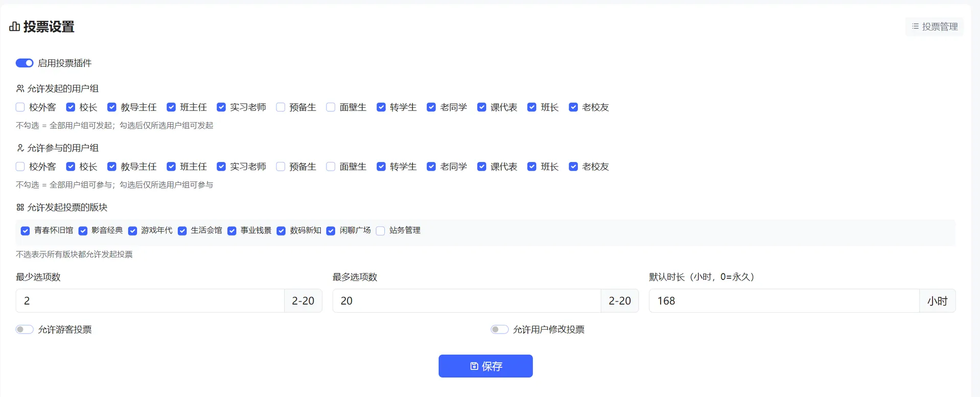Click the users icon beside 允许发起的用户组
This screenshot has height=397, width=980.
[x=20, y=88]
